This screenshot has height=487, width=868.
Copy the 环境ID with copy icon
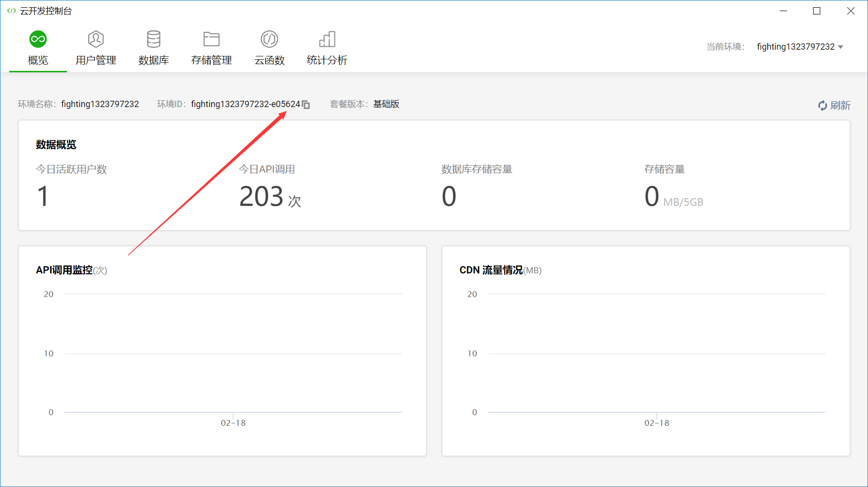coord(306,105)
